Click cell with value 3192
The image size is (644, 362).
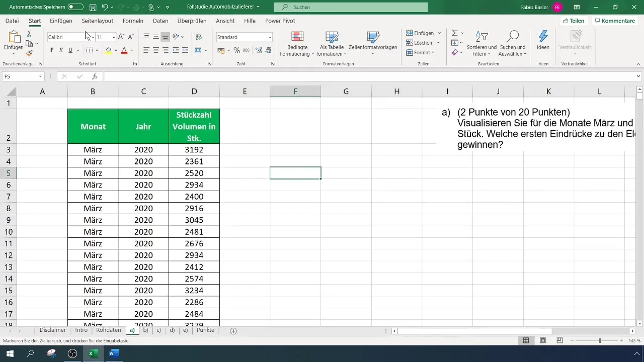[194, 150]
